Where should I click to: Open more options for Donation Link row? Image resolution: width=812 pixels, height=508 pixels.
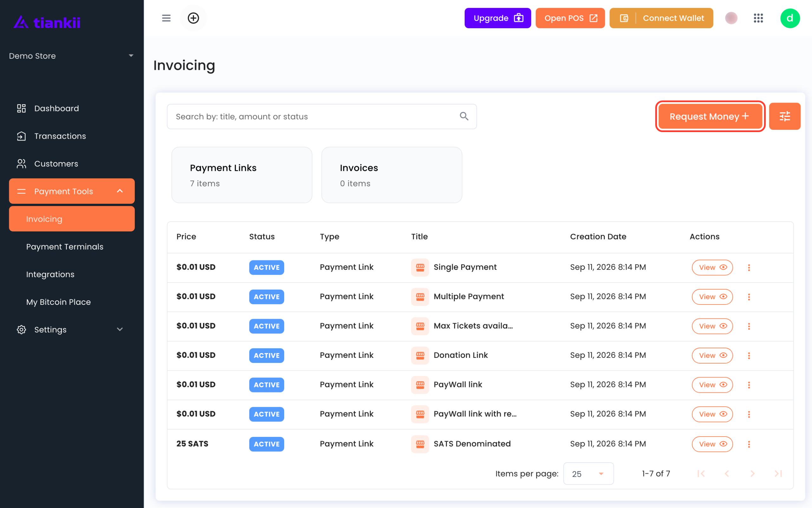pos(749,356)
